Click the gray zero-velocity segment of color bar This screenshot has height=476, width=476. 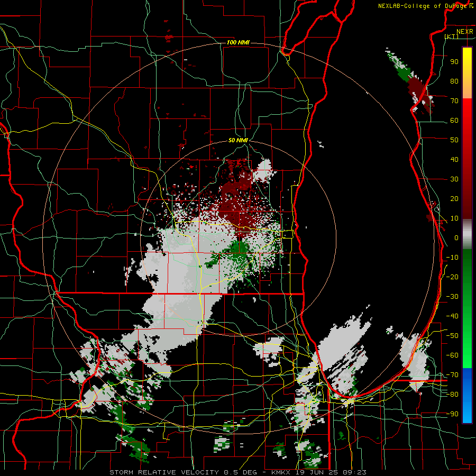pos(467,234)
